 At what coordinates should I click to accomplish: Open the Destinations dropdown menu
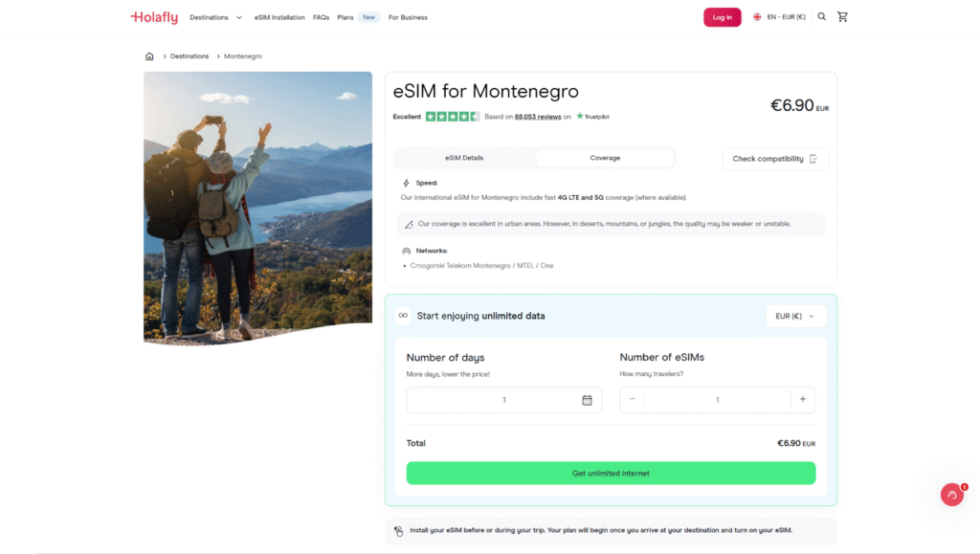(212, 16)
